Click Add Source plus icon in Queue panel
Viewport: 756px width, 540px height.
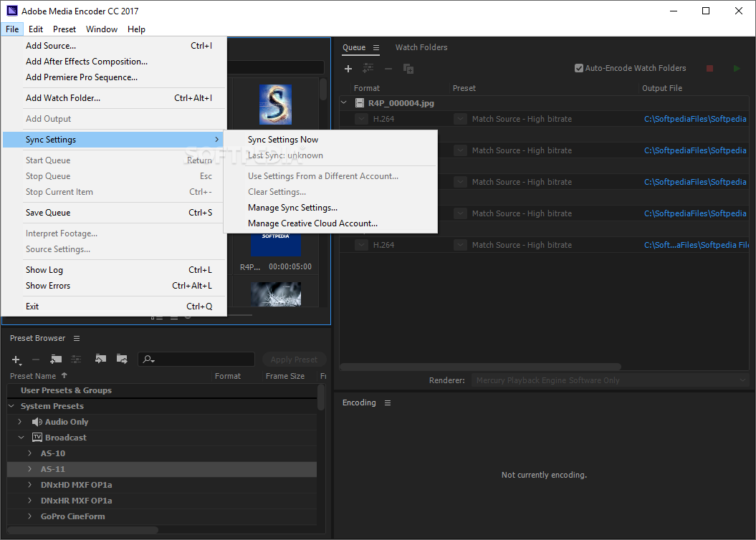tap(348, 69)
